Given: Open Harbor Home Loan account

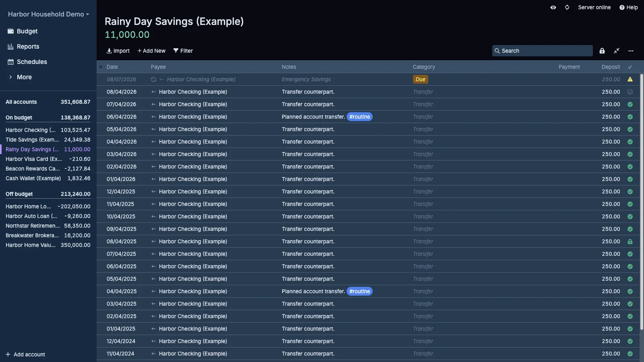Looking at the screenshot, I should tap(48, 206).
